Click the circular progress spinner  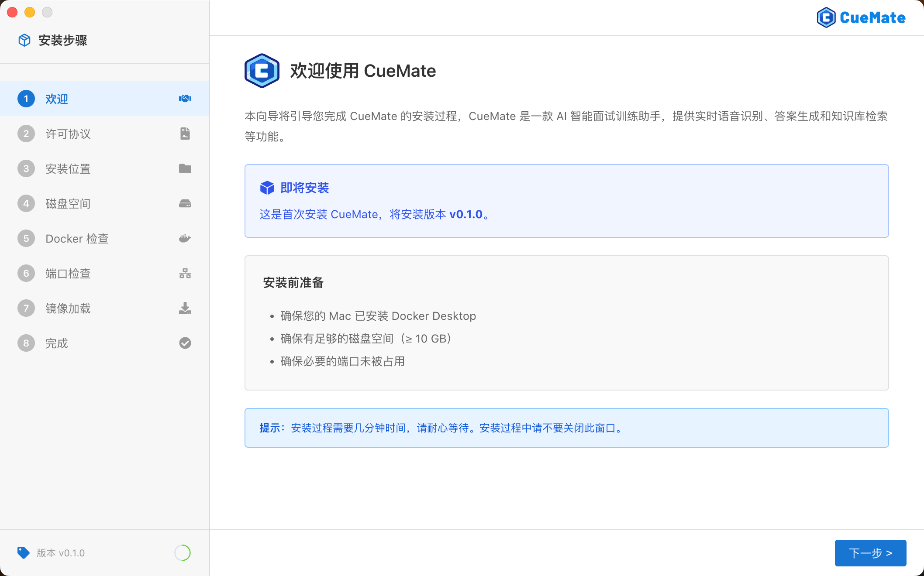click(183, 552)
